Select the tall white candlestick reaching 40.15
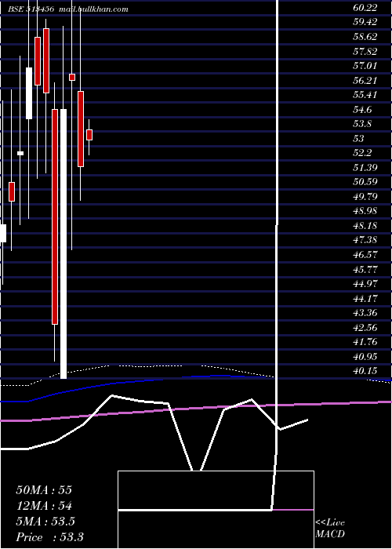Viewport: 392px width, 549px height. [x=64, y=244]
